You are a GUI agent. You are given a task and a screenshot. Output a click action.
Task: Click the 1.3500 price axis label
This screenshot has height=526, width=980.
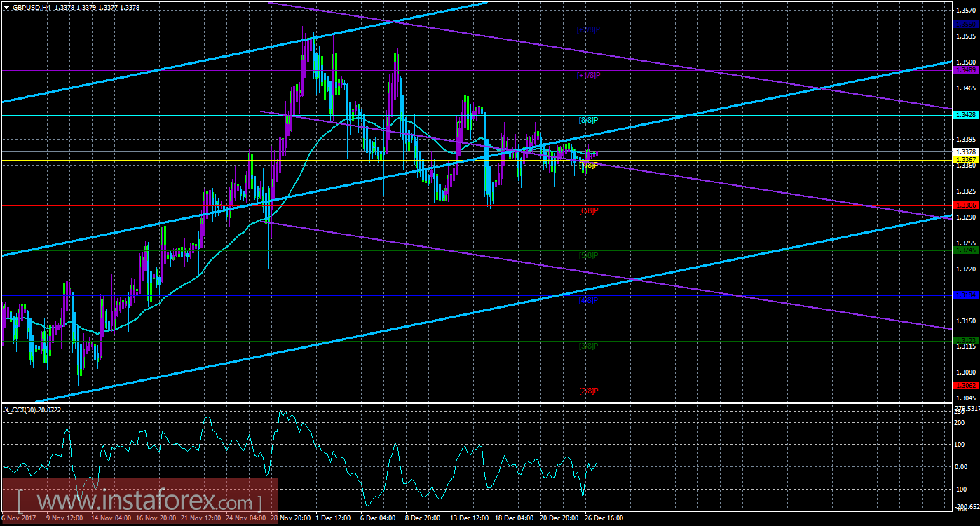(x=965, y=62)
